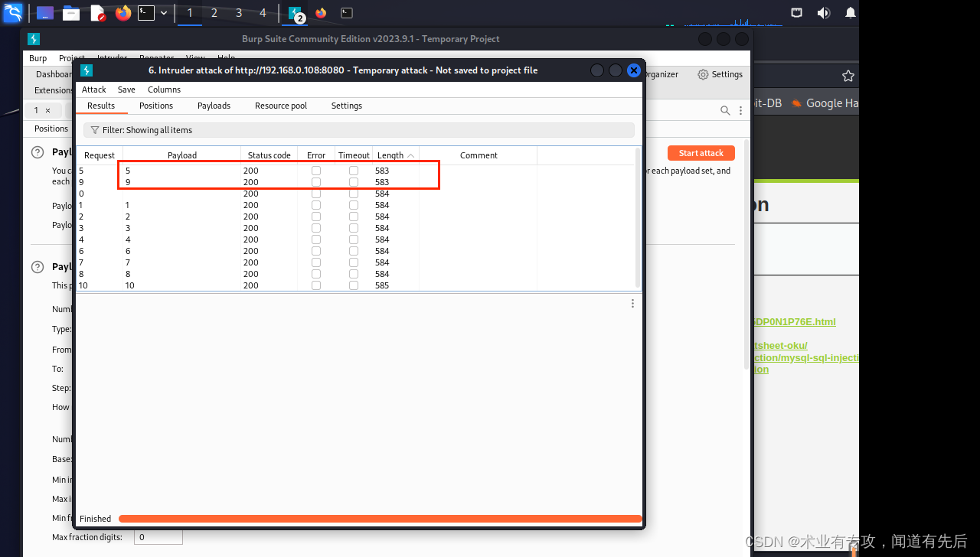Switch to workspace 4
The height and width of the screenshot is (557, 980).
[x=263, y=13]
